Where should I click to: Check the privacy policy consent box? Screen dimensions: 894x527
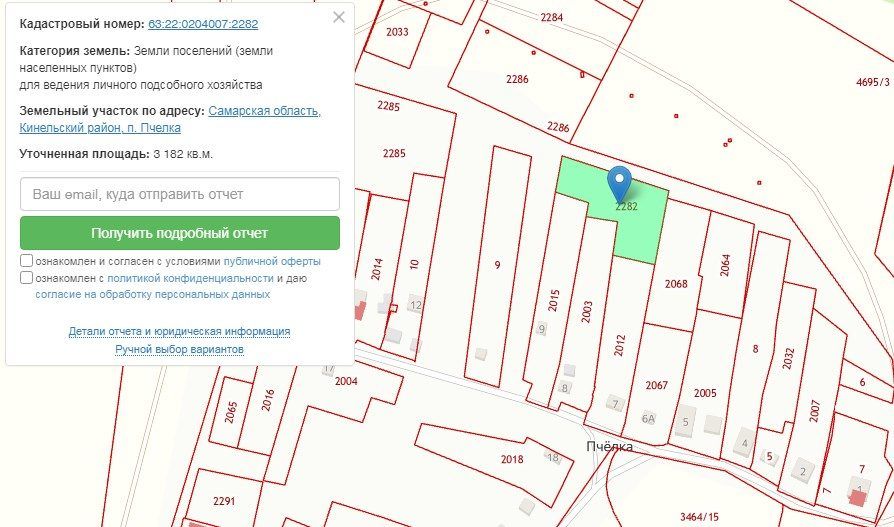coord(26,278)
